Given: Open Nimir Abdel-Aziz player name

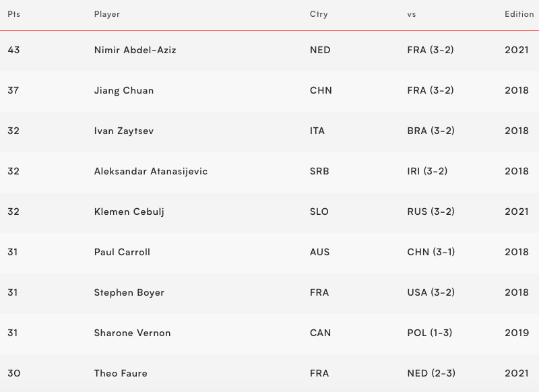Looking at the screenshot, I should coord(135,50).
